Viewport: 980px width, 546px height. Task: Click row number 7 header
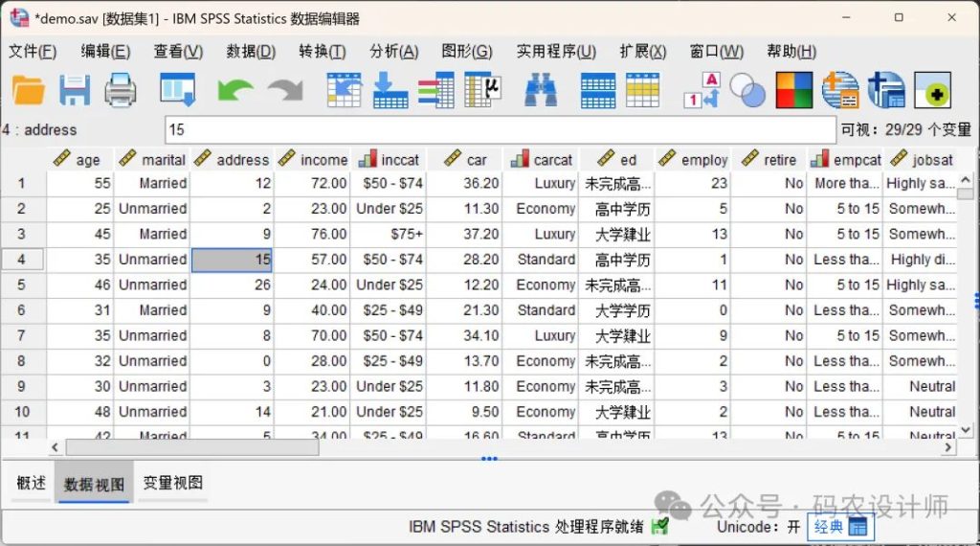tap(22, 335)
